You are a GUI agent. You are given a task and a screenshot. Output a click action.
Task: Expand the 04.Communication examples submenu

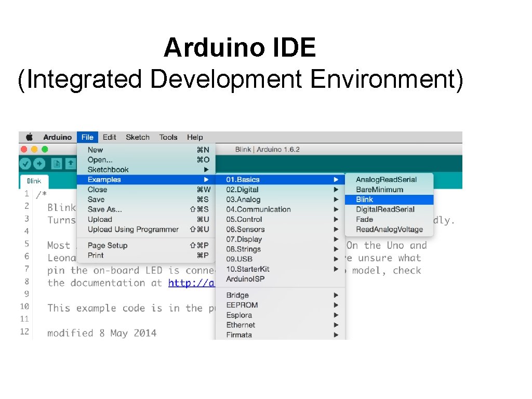click(x=280, y=209)
